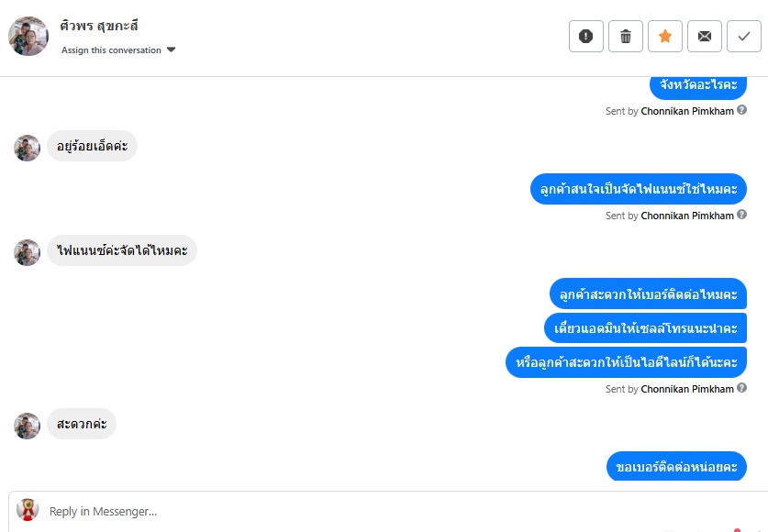
Task: Mark conversation as spam with exclamation icon
Action: coord(585,36)
